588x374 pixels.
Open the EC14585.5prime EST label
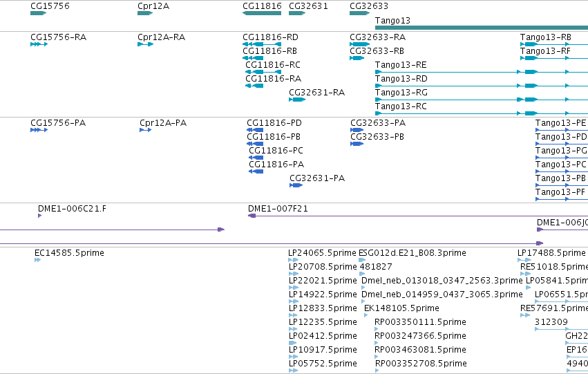click(x=69, y=253)
